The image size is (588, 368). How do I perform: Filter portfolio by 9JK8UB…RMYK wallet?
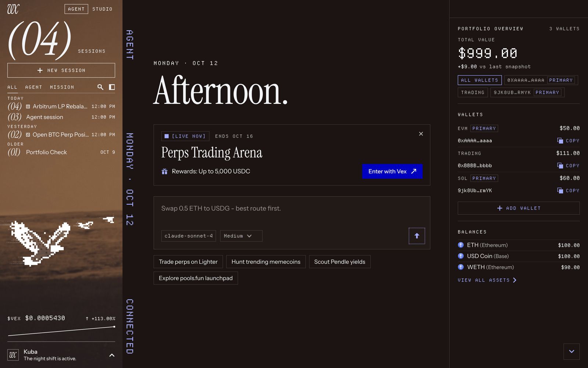pyautogui.click(x=527, y=92)
